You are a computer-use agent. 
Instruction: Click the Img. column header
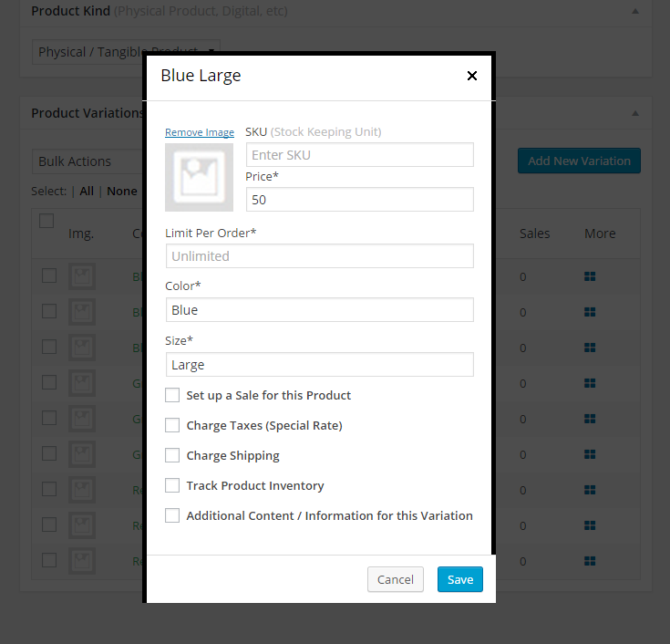(x=81, y=234)
